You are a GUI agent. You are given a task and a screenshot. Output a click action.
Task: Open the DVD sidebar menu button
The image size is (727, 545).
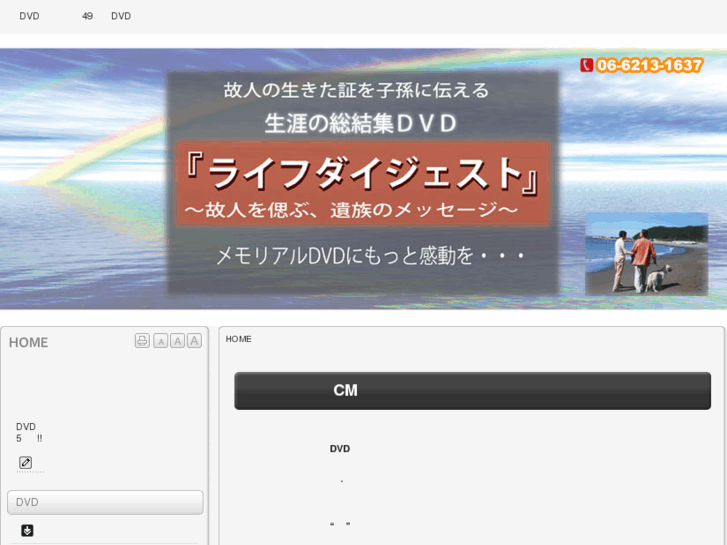[105, 502]
